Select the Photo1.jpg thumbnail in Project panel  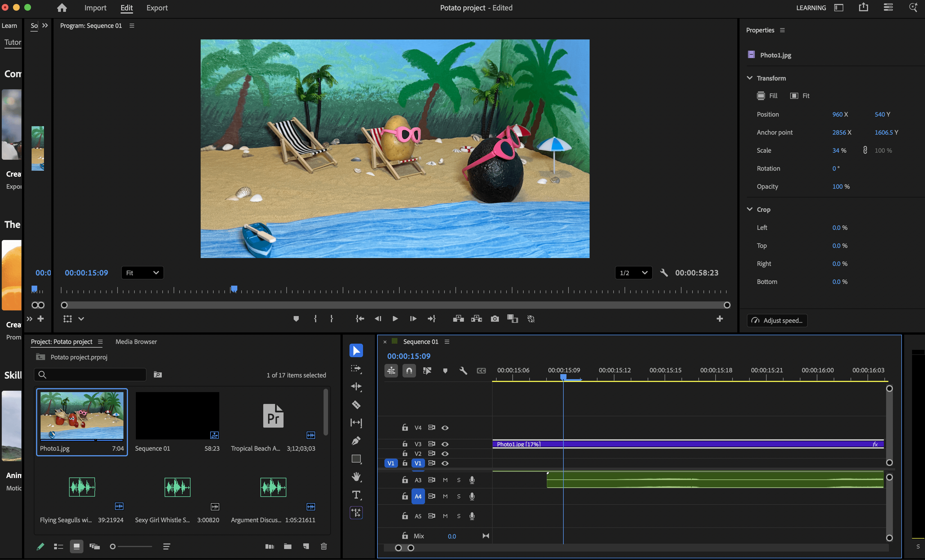click(x=82, y=416)
